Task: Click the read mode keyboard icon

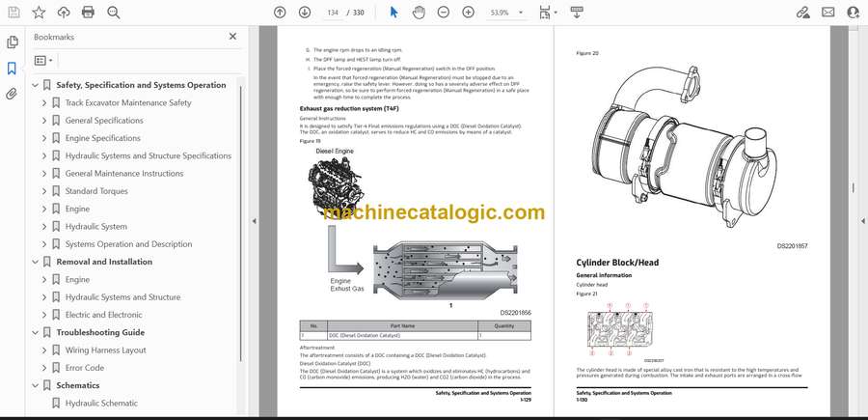Action: pyautogui.click(x=577, y=13)
